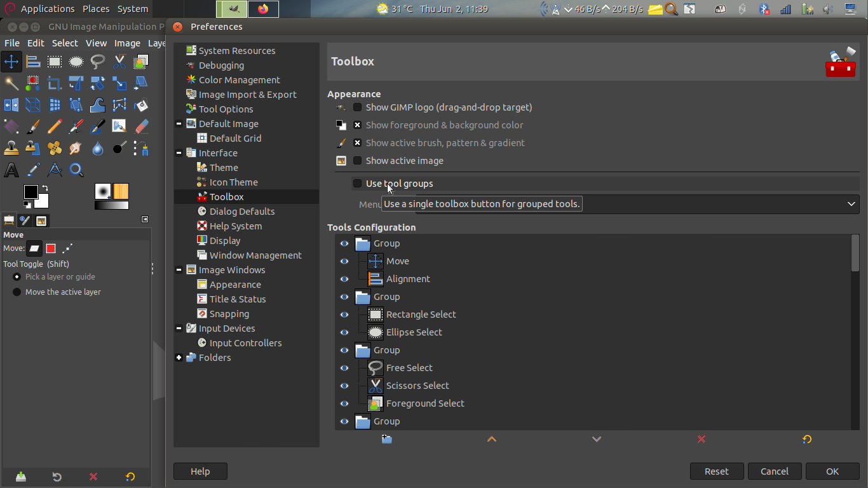Image resolution: width=868 pixels, height=488 pixels.
Task: Activate the Clone stamp tool
Action: pyautogui.click(x=11, y=148)
